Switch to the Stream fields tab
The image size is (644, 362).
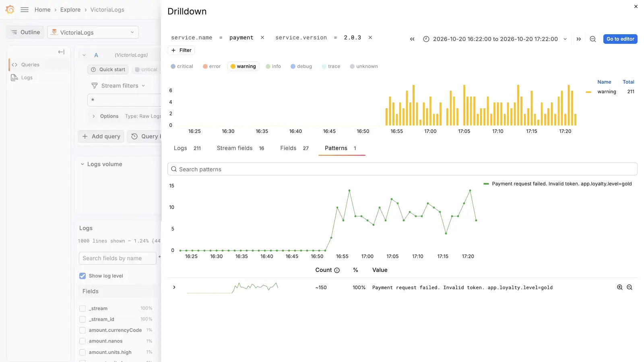[240, 148]
